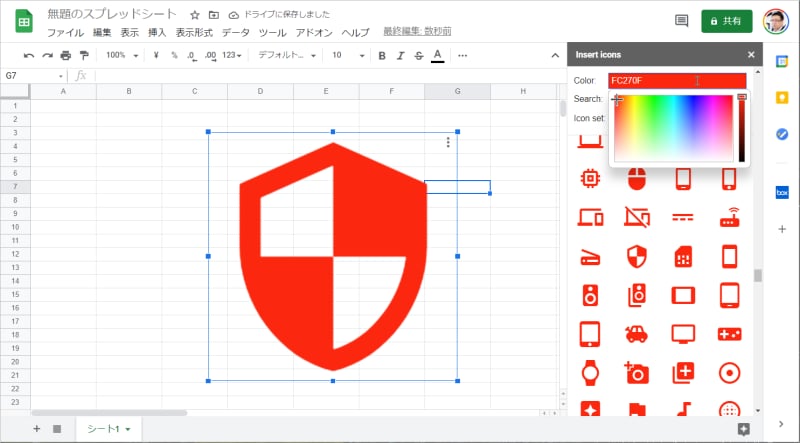Click the green 共有 share button

(726, 21)
